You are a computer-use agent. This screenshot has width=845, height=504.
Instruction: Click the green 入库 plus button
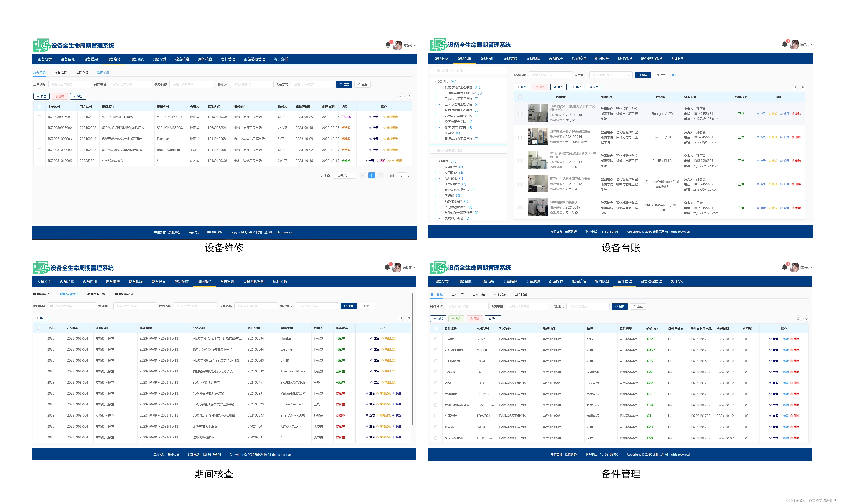(x=456, y=319)
